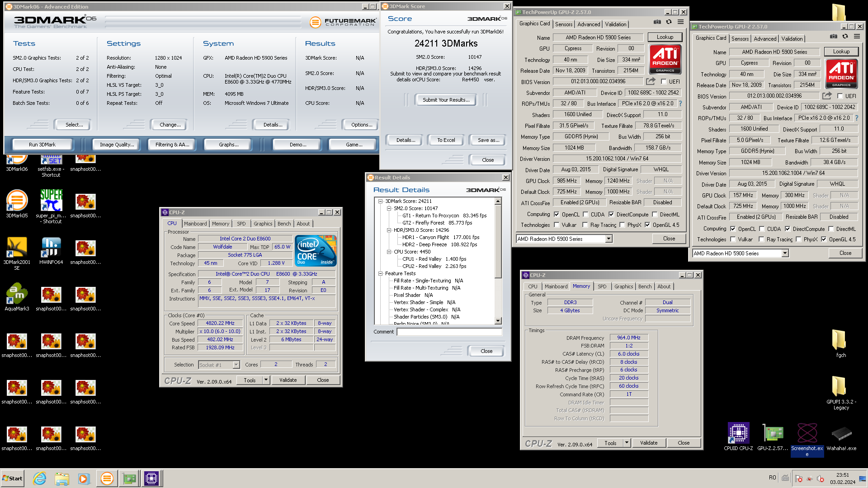Screen dimensions: 868x488
Task: Open GPU selection dropdown in left GPU-Z window
Action: click(609, 239)
